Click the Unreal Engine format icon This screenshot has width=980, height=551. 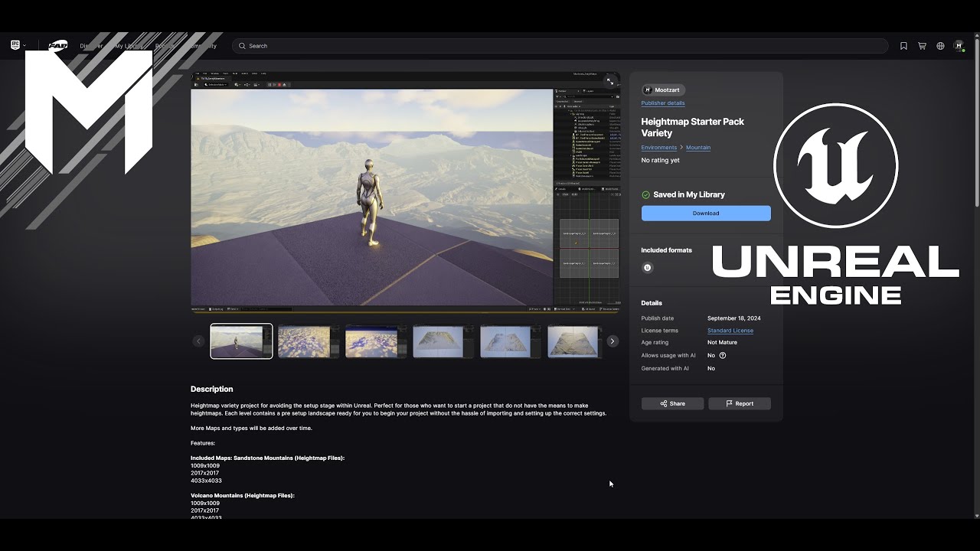[x=647, y=268]
